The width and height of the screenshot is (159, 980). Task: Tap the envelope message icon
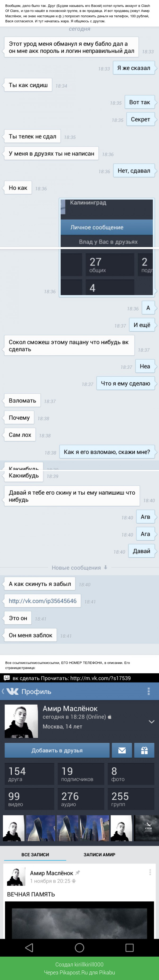pos(122,750)
